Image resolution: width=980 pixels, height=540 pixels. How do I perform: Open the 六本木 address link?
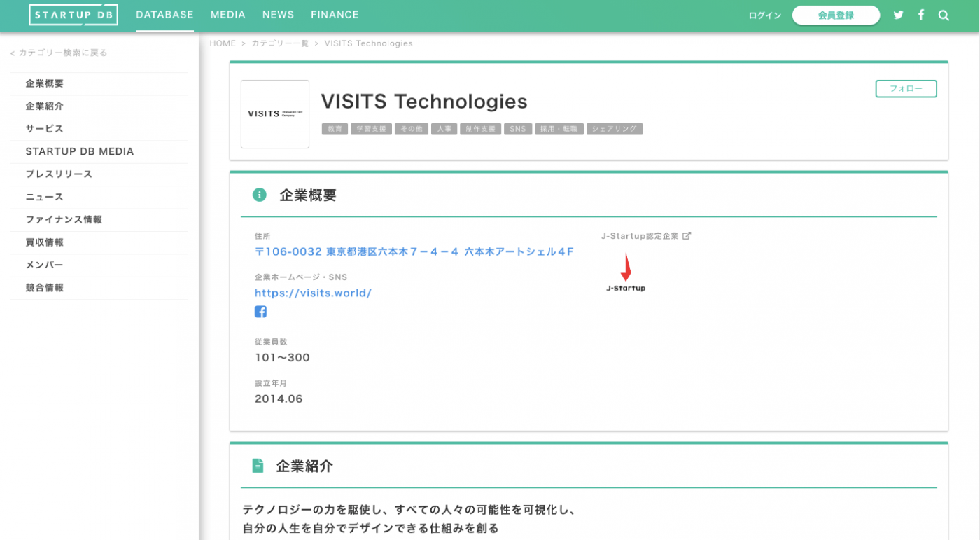click(414, 252)
